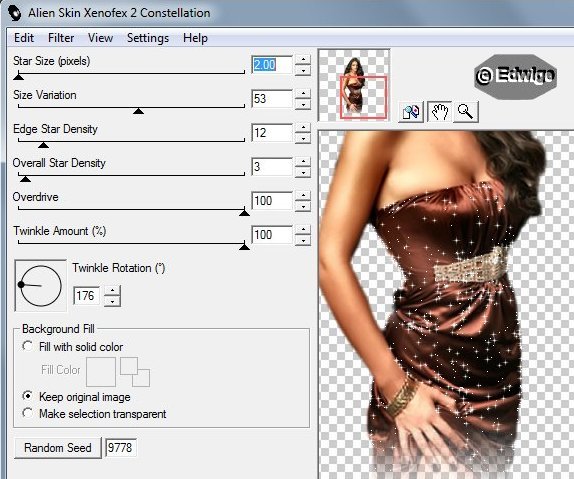The width and height of the screenshot is (574, 479).
Task: Decrease Size Variation with down arrow
Action: [x=303, y=104]
